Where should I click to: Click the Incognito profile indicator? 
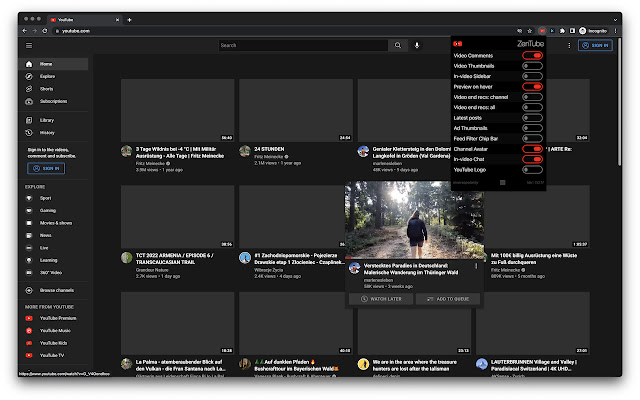593,31
